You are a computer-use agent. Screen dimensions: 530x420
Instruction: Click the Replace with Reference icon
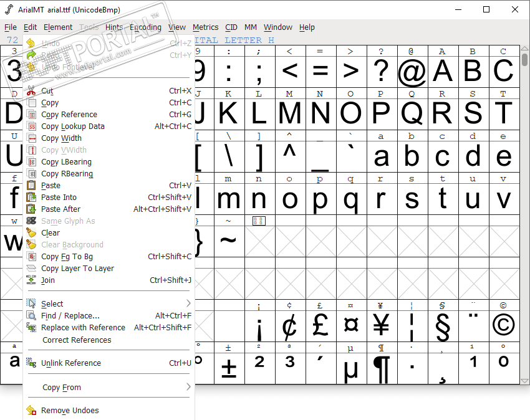click(31, 327)
